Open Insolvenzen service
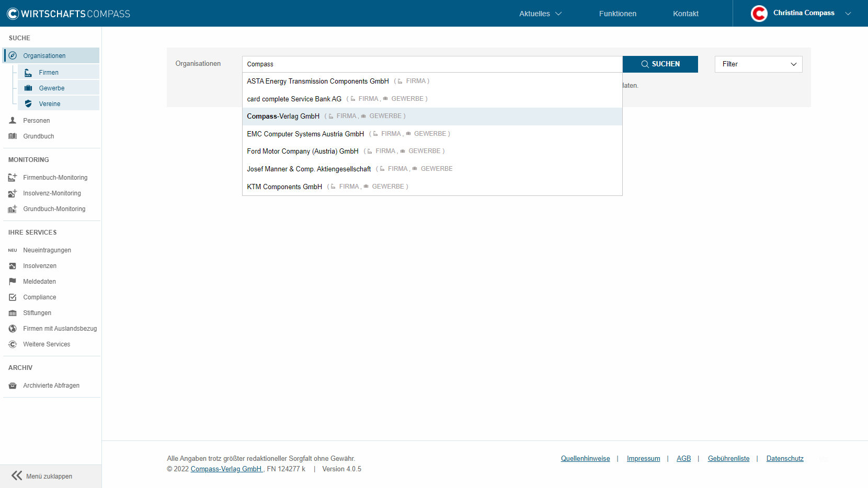The image size is (868, 488). 40,266
